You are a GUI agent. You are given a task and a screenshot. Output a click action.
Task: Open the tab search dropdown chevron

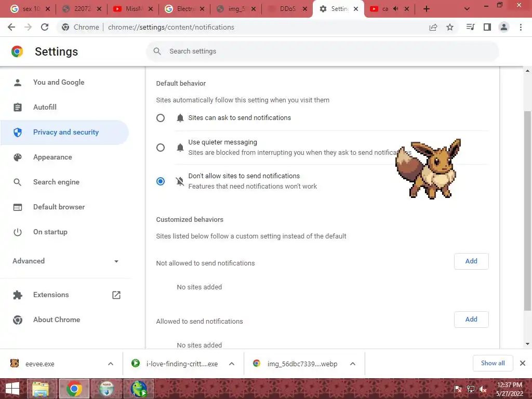467,9
